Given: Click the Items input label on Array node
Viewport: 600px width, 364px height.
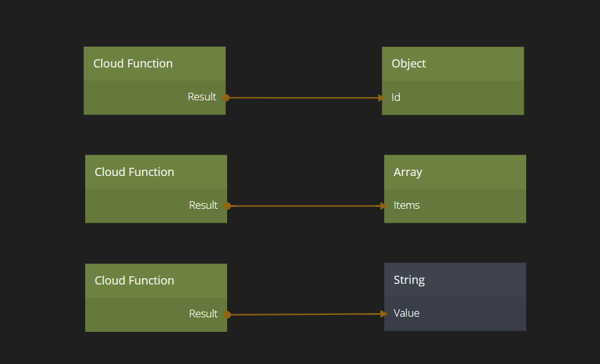Looking at the screenshot, I should click(407, 206).
